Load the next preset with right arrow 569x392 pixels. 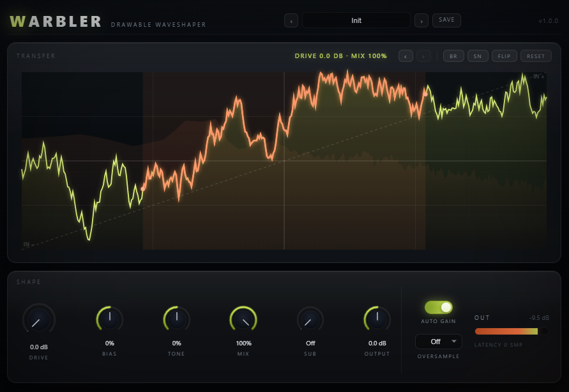(421, 20)
